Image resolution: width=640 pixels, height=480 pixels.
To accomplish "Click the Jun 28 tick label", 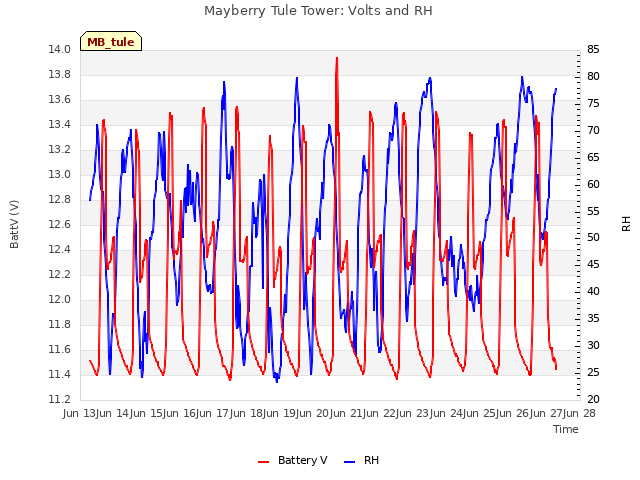I will point(578,413).
